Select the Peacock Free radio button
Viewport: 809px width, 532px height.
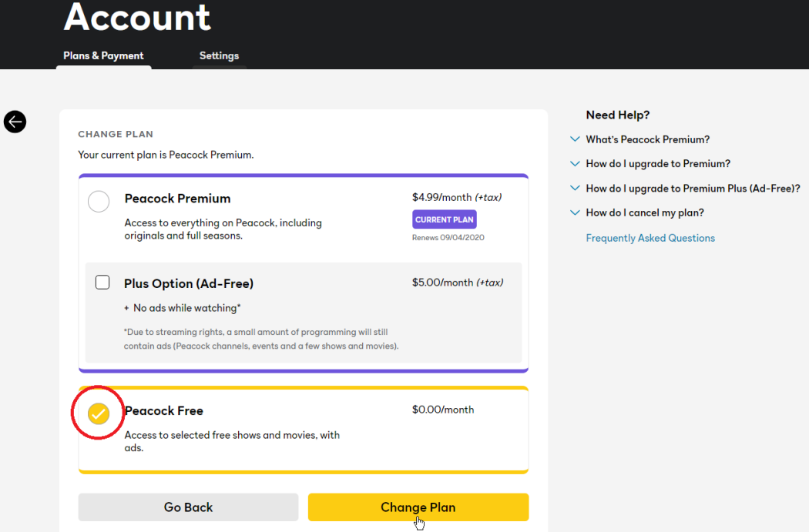pos(99,414)
